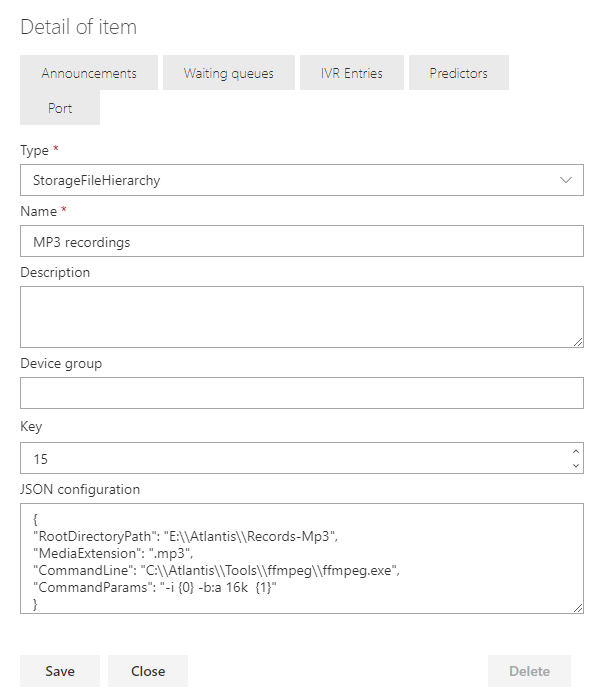614x693 pixels.
Task: Click the CommandParams line in JSON
Action: click(x=155, y=587)
